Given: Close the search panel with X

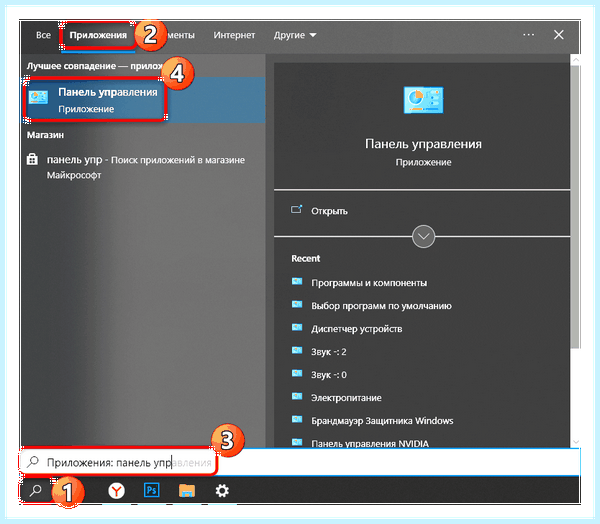Looking at the screenshot, I should pos(559,35).
